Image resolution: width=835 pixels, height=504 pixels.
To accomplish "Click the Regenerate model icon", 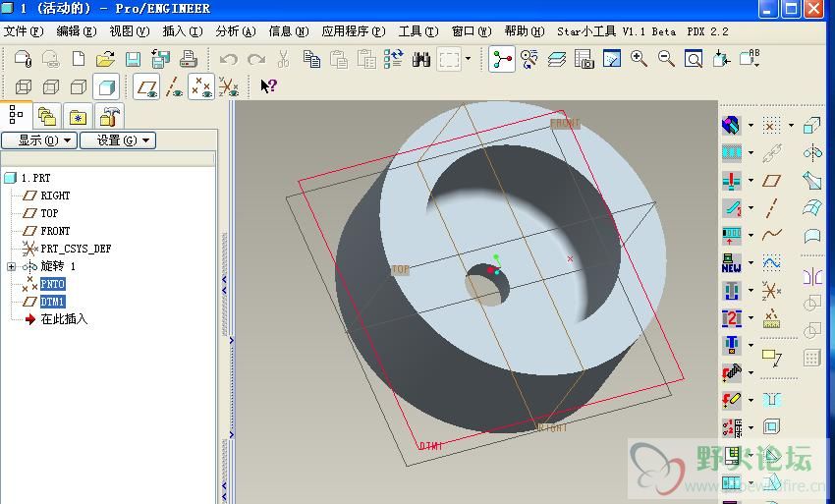I will click(x=394, y=59).
